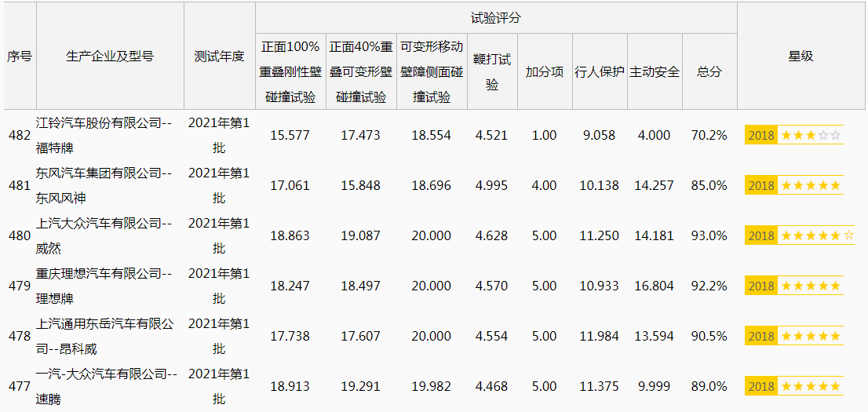Click the yellow 2018 badge in row 477
Image resolution: width=868 pixels, height=412 pixels.
click(x=760, y=386)
